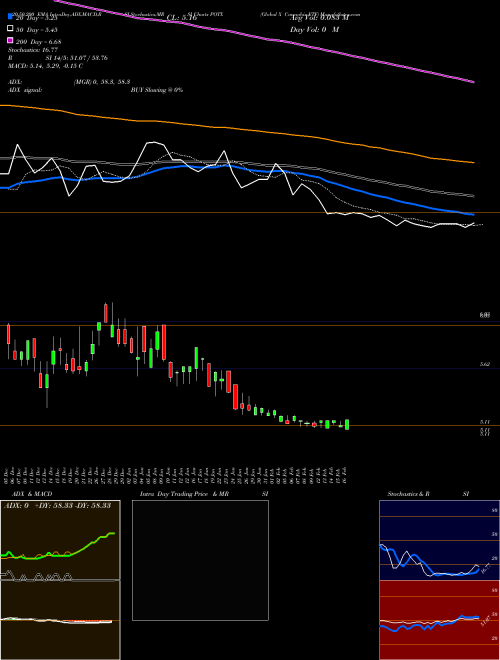The width and height of the screenshot is (500, 660).
Task: Click the 'Avg Vol' value at top right
Action: click(x=319, y=18)
